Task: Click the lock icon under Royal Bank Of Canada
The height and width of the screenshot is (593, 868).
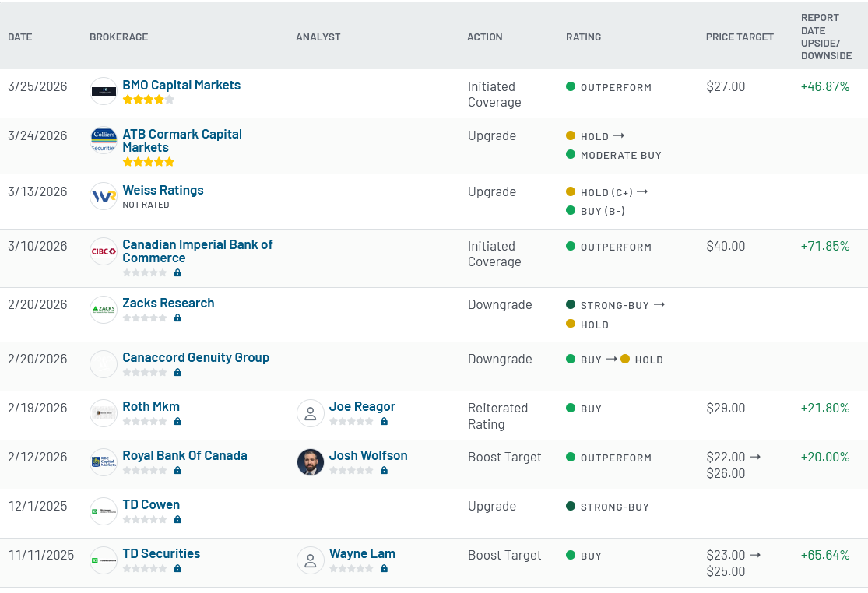Action: [x=177, y=471]
